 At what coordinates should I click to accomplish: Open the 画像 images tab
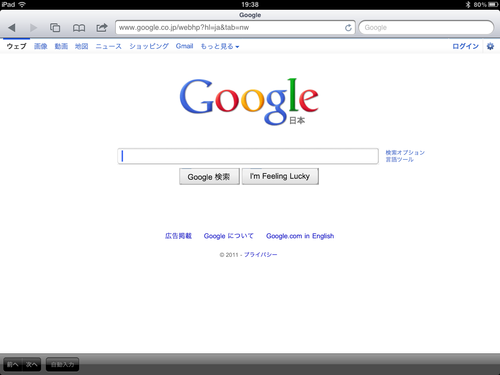(41, 46)
